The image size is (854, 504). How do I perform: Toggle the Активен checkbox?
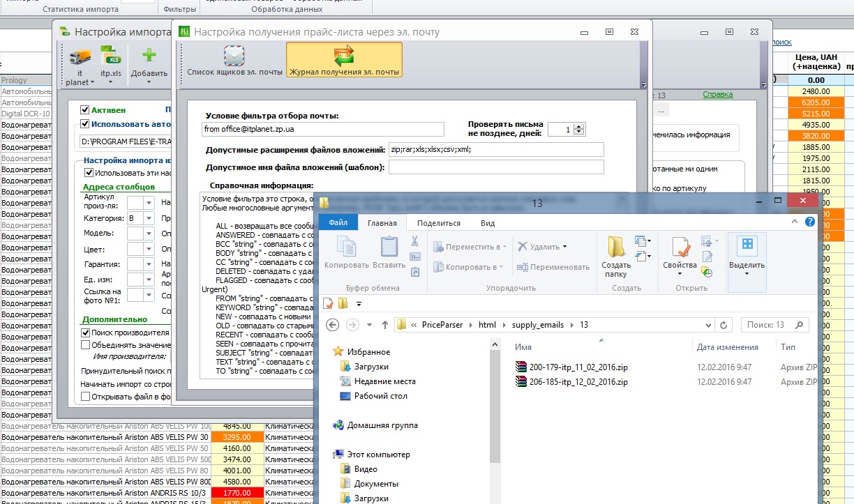coord(84,109)
